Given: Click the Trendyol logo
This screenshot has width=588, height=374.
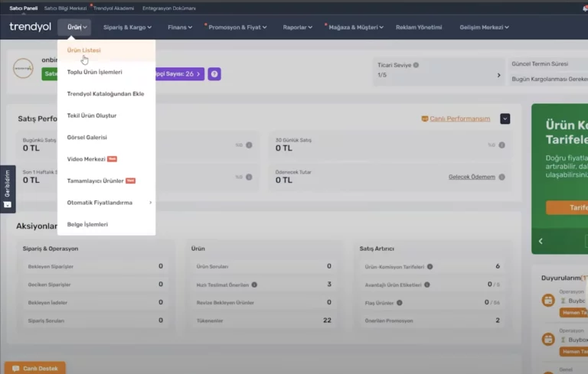Looking at the screenshot, I should pos(30,27).
